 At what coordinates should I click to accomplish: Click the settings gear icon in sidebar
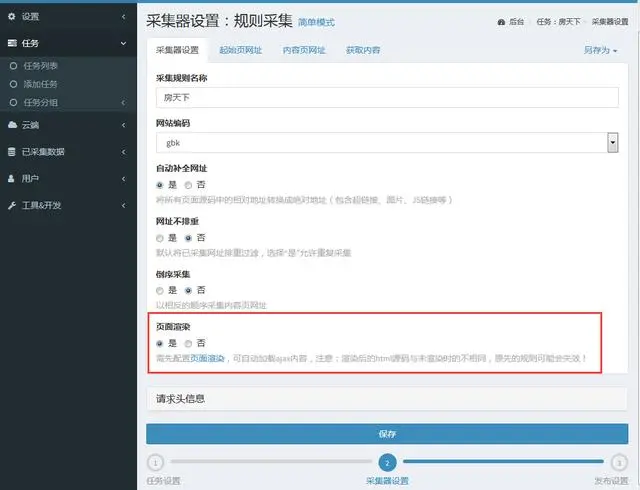click(12, 16)
